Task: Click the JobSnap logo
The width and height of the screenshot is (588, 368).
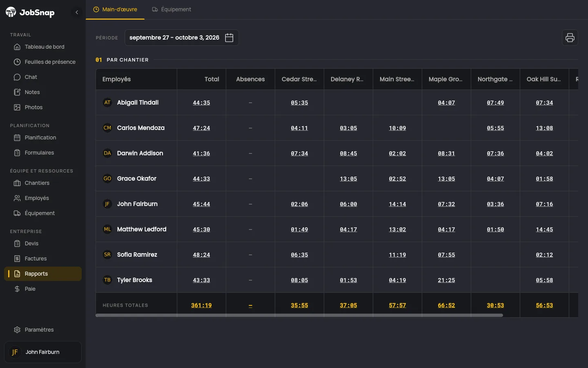Action: click(30, 12)
